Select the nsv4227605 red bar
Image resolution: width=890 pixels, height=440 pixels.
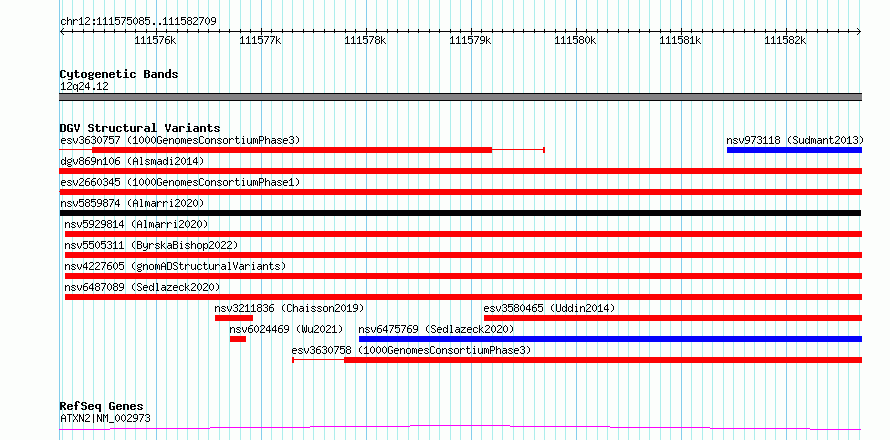(x=463, y=276)
